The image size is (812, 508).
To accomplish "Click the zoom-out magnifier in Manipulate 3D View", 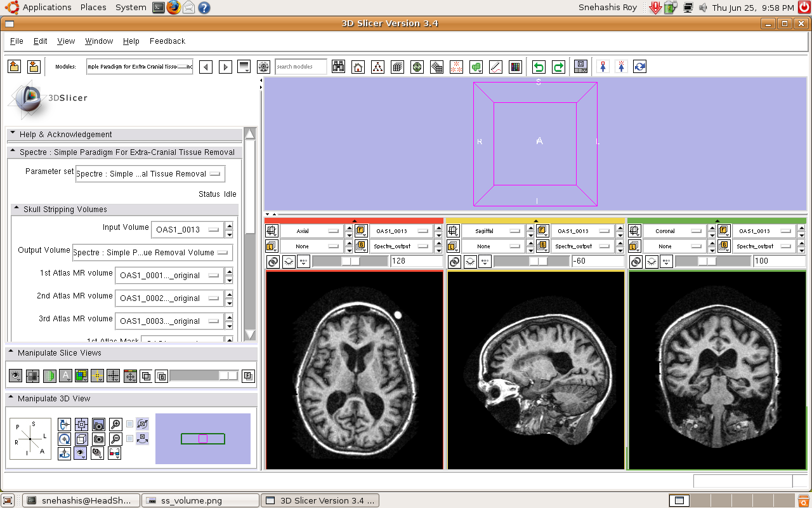I will click(115, 439).
